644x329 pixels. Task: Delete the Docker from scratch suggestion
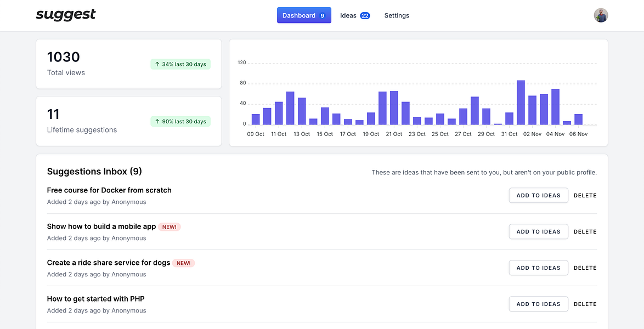pyautogui.click(x=585, y=196)
